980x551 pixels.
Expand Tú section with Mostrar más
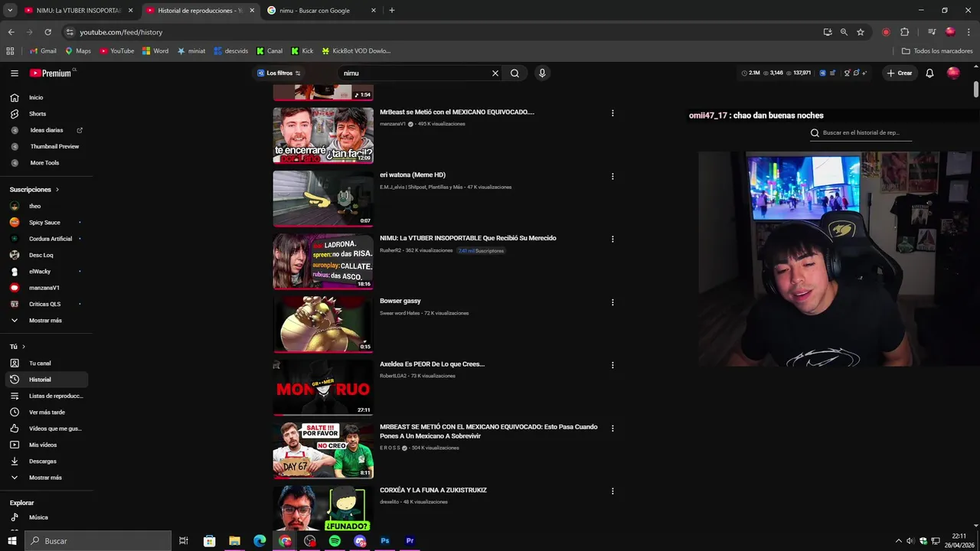tap(45, 478)
